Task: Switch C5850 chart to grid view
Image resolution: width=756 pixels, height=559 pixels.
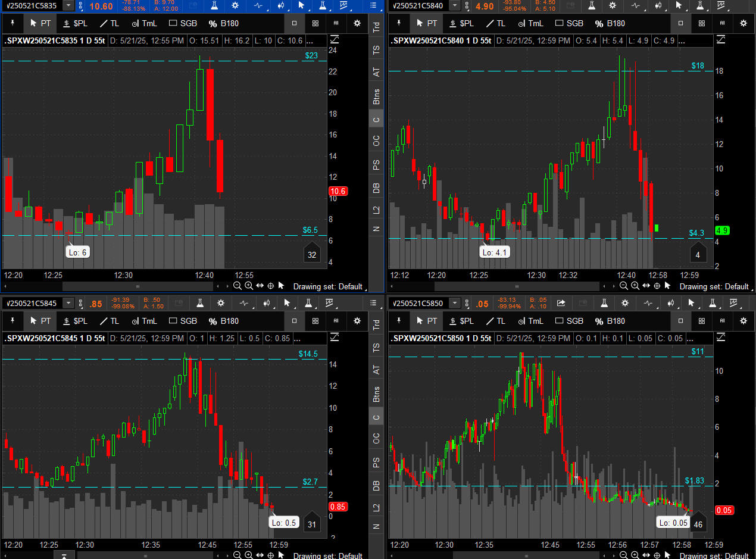Action: [702, 321]
